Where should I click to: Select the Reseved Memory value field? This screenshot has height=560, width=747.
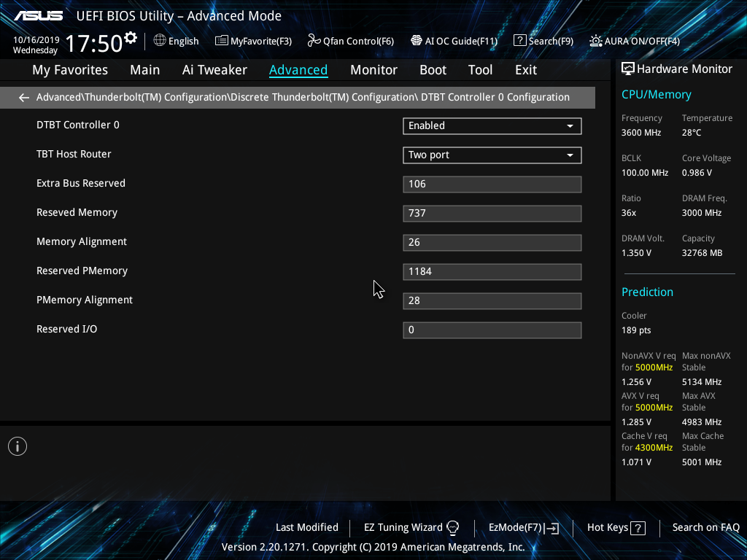tap(492, 214)
